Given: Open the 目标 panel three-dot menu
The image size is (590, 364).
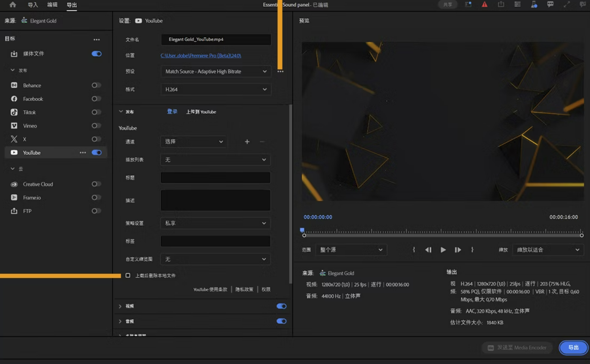Looking at the screenshot, I should tap(97, 39).
